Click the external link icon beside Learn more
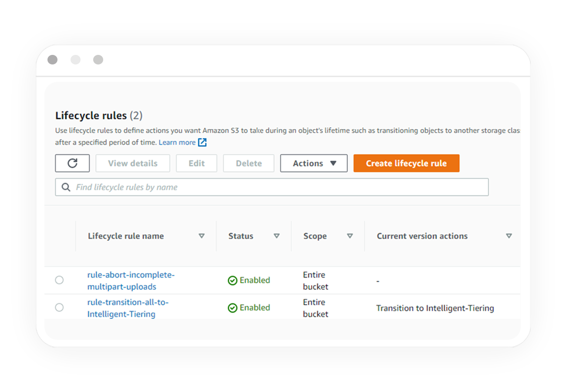This screenshot has height=392, width=566. (x=202, y=142)
